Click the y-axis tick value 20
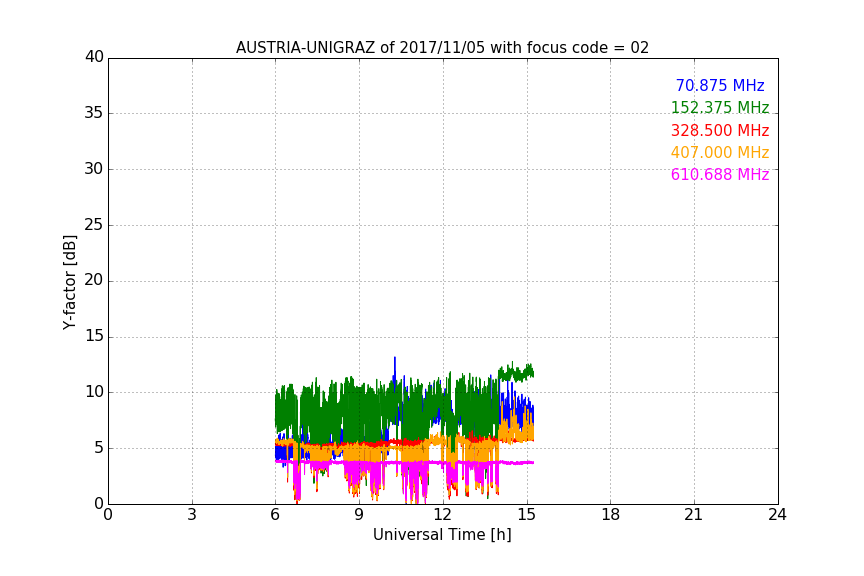This screenshot has height=576, width=864. click(x=94, y=280)
